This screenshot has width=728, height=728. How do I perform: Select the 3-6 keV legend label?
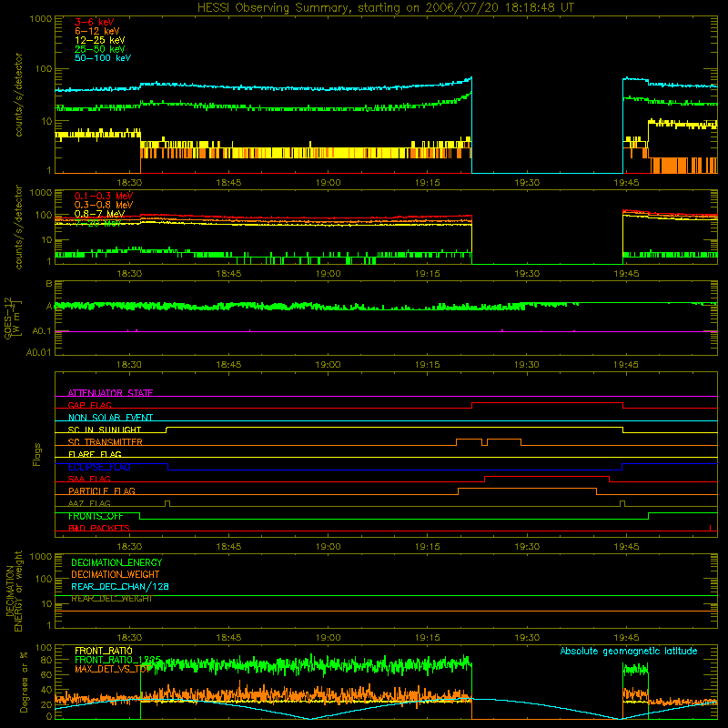point(95,22)
